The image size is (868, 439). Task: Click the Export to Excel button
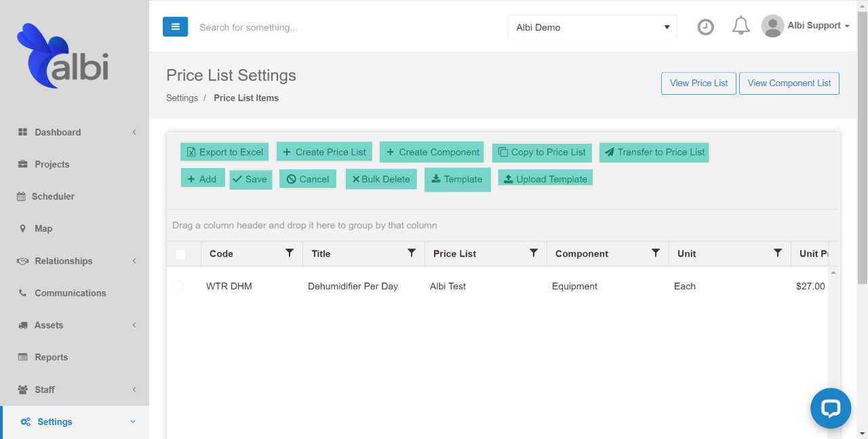coord(224,152)
